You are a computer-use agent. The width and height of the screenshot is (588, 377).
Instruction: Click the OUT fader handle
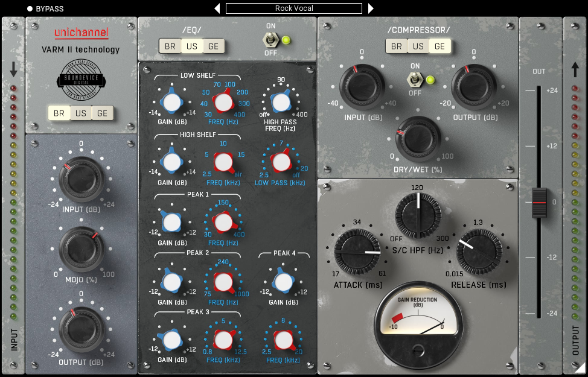[x=539, y=203]
